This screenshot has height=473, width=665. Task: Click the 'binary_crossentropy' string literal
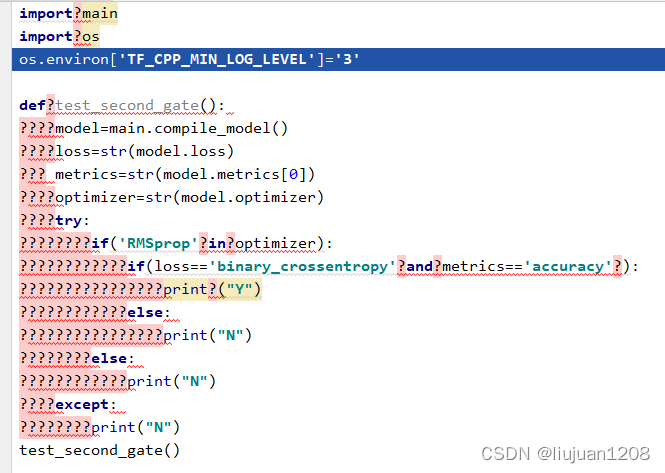(x=302, y=266)
